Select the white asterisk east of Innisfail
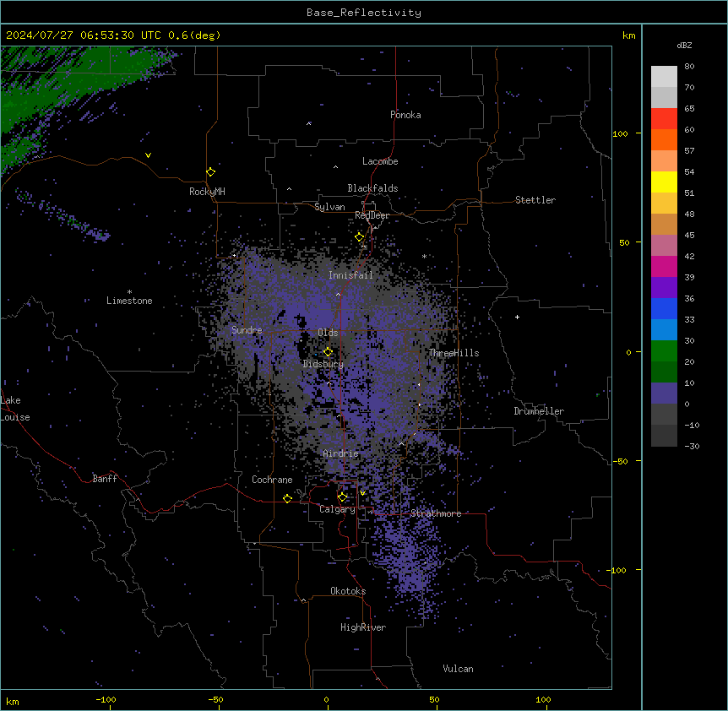 (424, 256)
